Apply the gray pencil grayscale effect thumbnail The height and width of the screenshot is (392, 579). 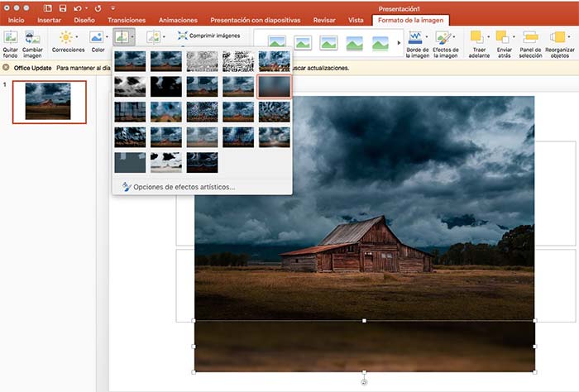pos(202,61)
